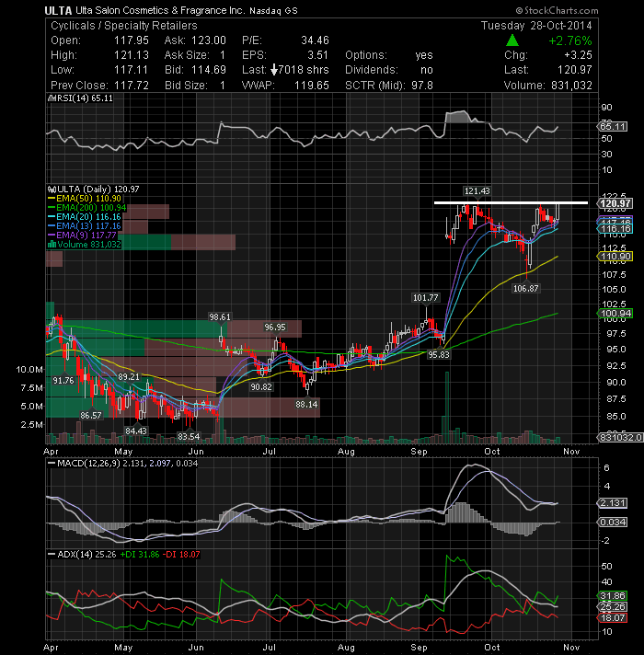
Task: Click the Chg value +3.25
Action: (x=578, y=55)
